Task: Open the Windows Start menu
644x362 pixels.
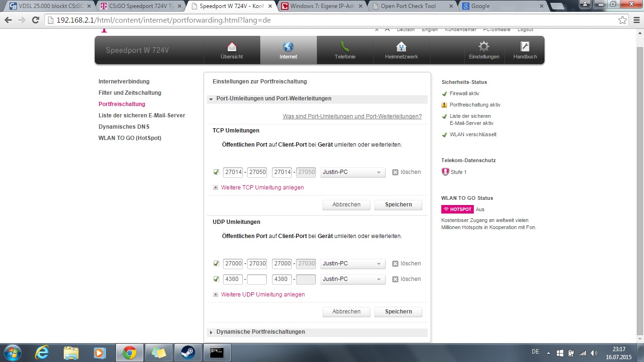Action: coord(12,353)
